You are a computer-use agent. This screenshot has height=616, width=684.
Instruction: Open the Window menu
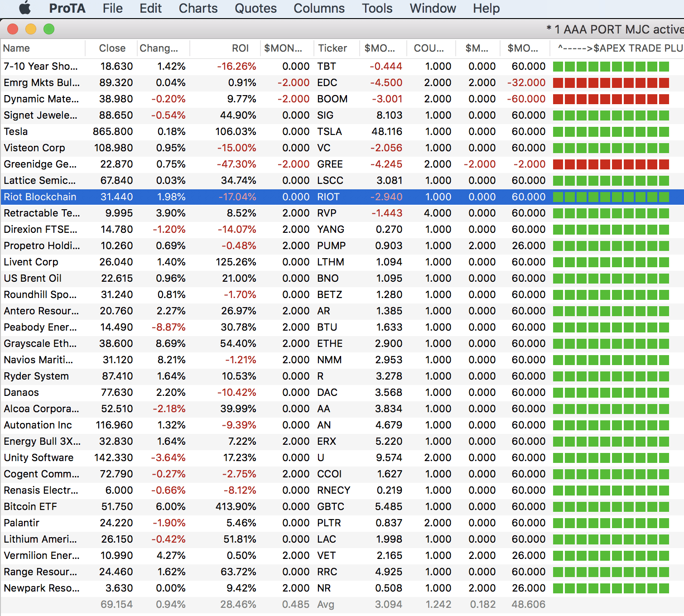433,8
